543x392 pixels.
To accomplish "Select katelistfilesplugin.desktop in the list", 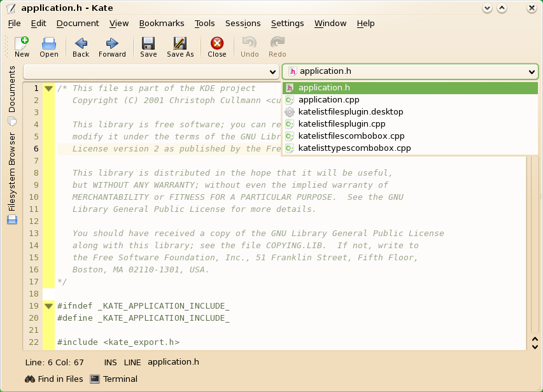I will 410,112.
